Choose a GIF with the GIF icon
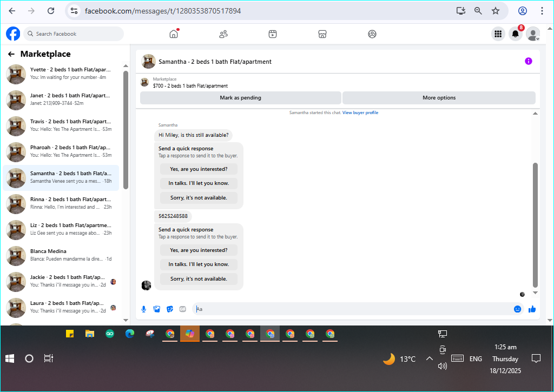 pos(183,309)
